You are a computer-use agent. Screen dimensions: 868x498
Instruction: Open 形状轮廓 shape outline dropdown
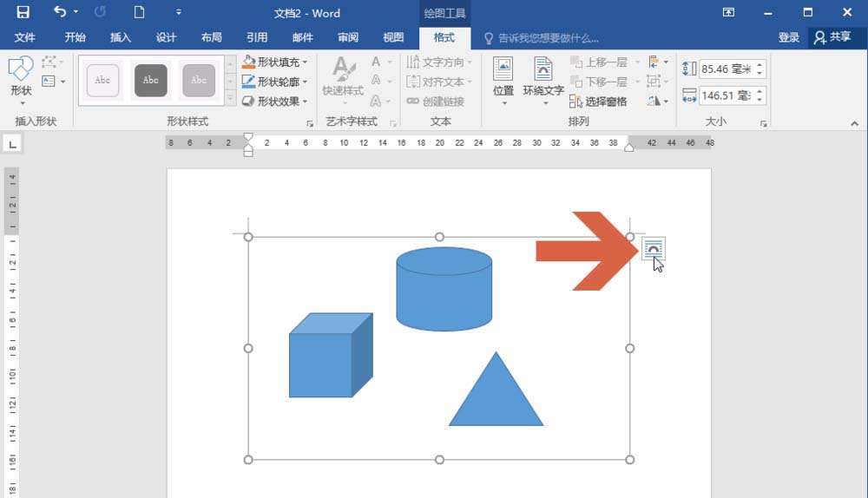tap(274, 82)
